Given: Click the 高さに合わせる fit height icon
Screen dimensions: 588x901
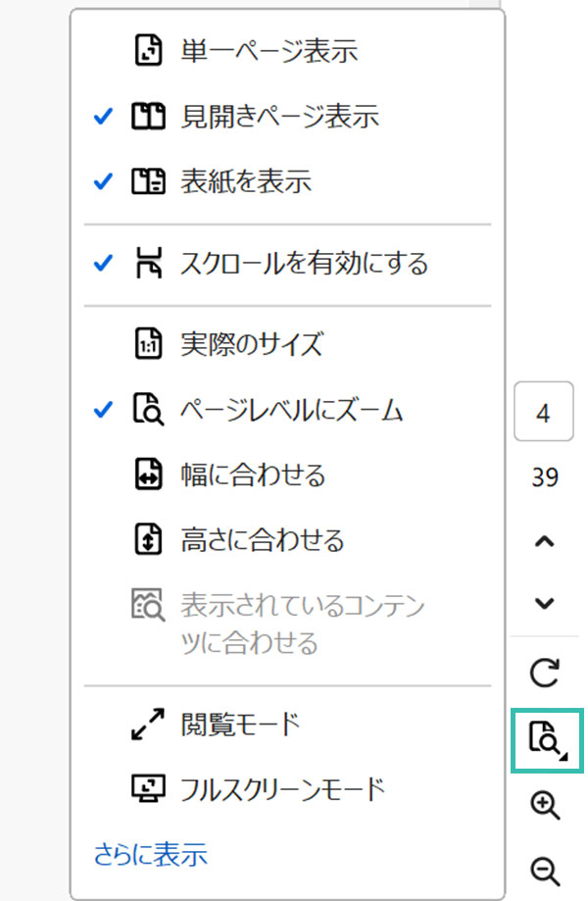Looking at the screenshot, I should (x=148, y=539).
